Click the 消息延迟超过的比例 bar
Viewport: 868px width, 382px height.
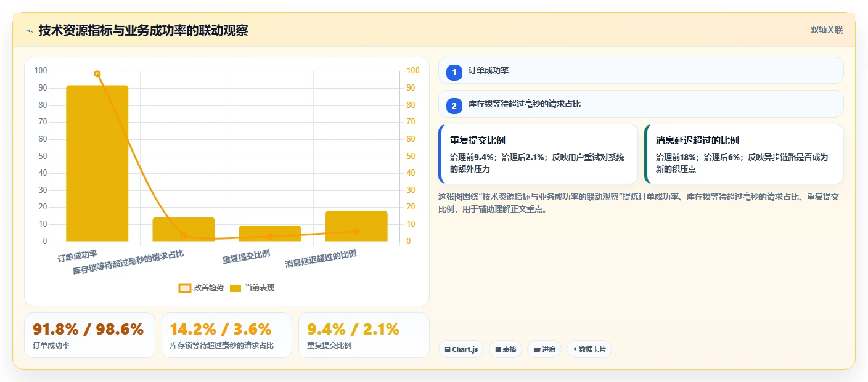pyautogui.click(x=356, y=226)
